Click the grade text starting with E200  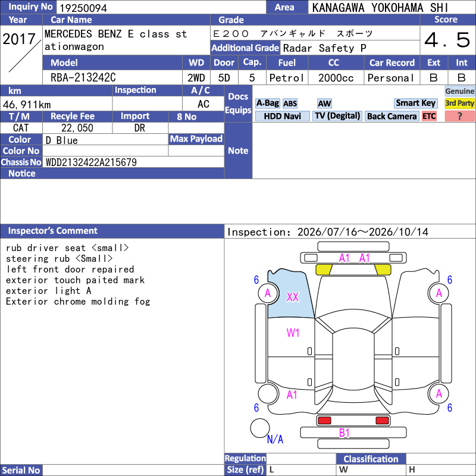293,33
